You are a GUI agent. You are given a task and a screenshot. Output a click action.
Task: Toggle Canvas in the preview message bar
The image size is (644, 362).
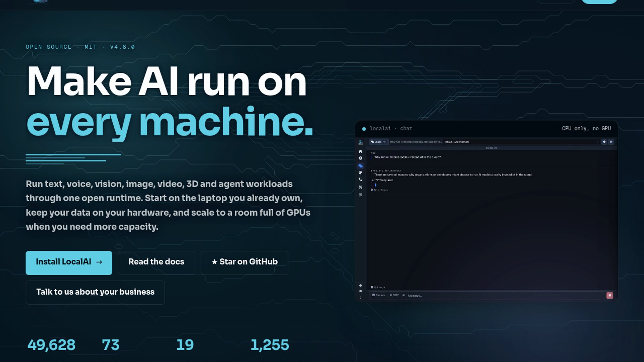point(378,295)
